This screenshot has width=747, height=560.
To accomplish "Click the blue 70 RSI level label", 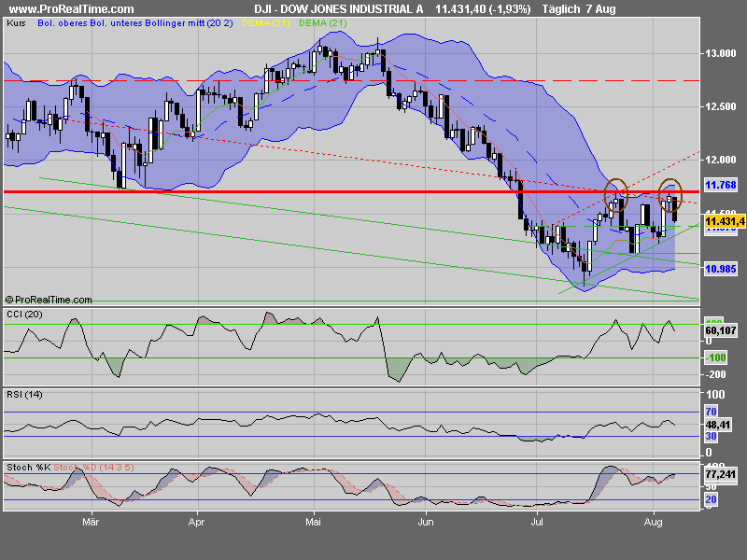I will click(711, 412).
